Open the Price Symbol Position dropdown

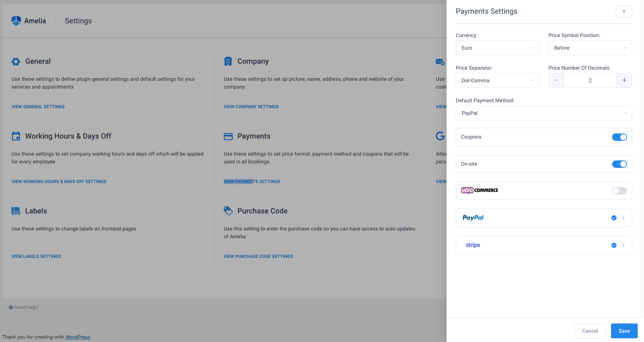click(590, 48)
